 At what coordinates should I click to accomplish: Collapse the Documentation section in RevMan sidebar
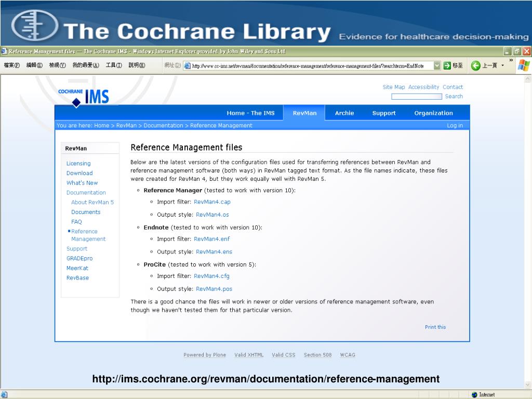pos(86,192)
